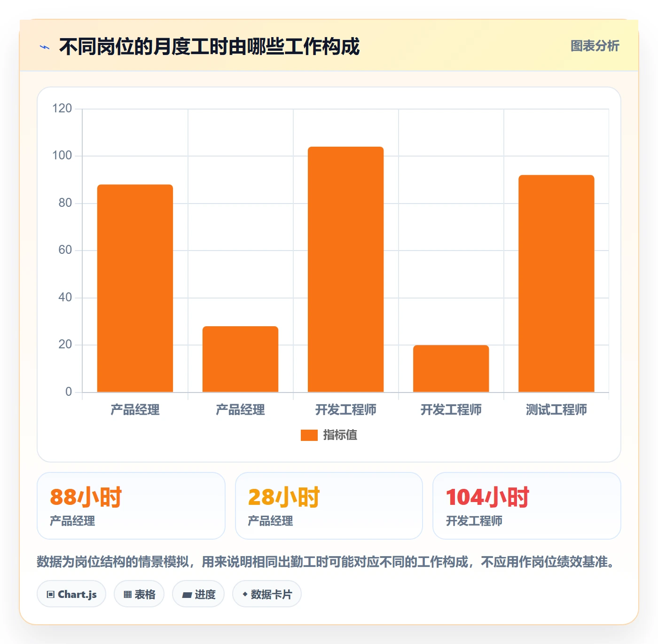Screen dimensions: 658x644
Task: Click the footnote beginning 数据为岗位结构的情景模拟
Action: [327, 562]
